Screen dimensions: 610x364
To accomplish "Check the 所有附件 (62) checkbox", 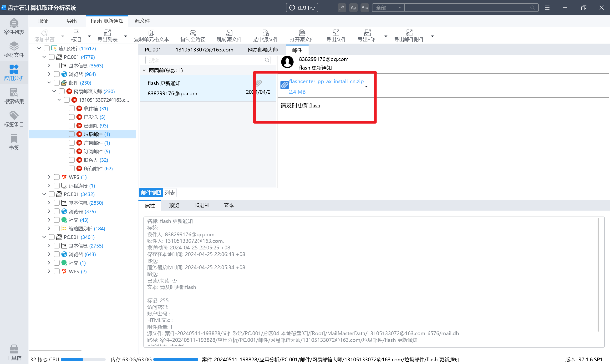I will click(x=72, y=168).
